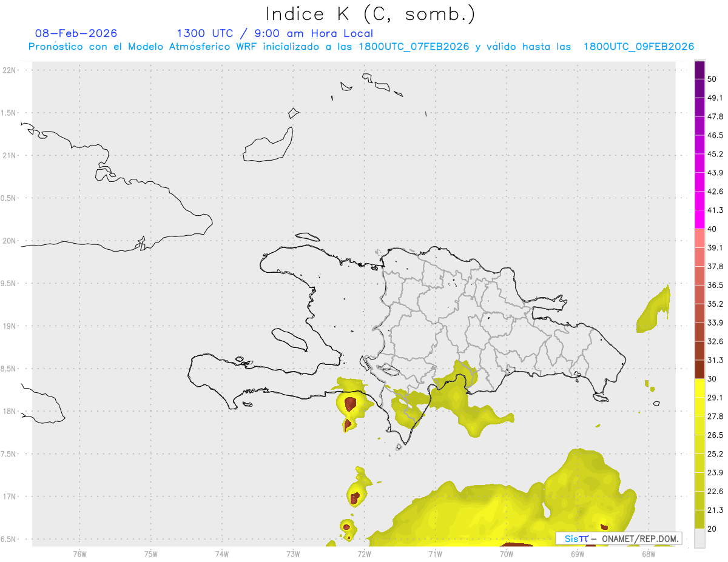Click the colorbar value "37.8"
The height and width of the screenshot is (562, 728).
pos(715,267)
